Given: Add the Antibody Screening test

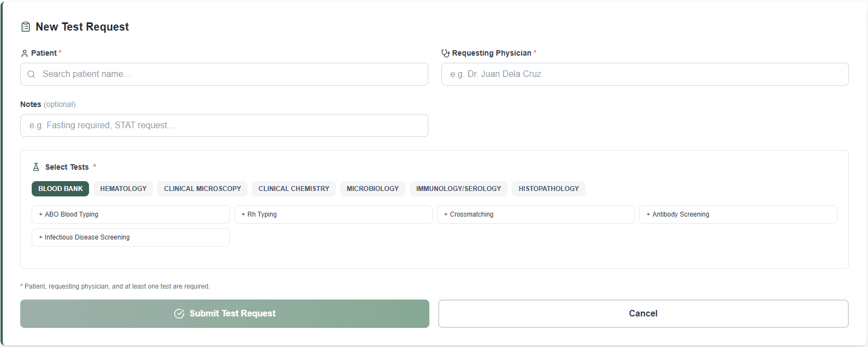Looking at the screenshot, I should point(738,214).
